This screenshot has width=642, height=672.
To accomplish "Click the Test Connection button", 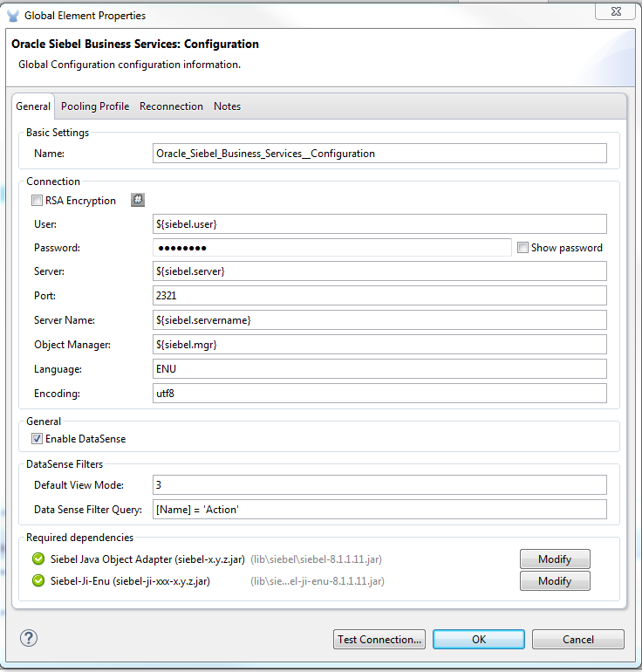I will coord(379,639).
